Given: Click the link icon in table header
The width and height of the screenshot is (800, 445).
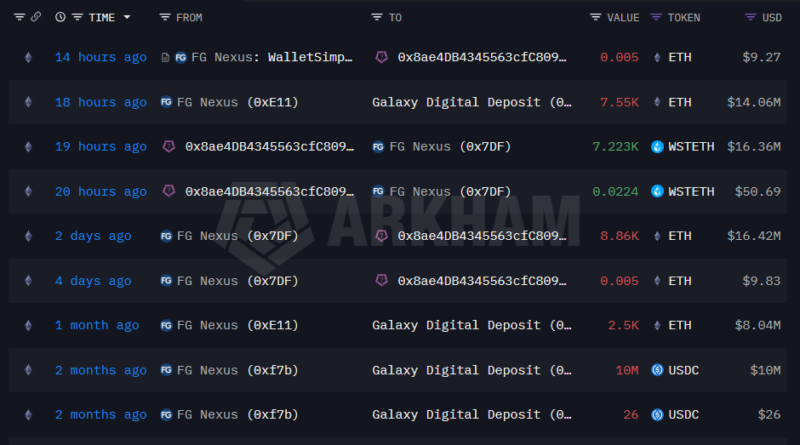Looking at the screenshot, I should [36, 17].
